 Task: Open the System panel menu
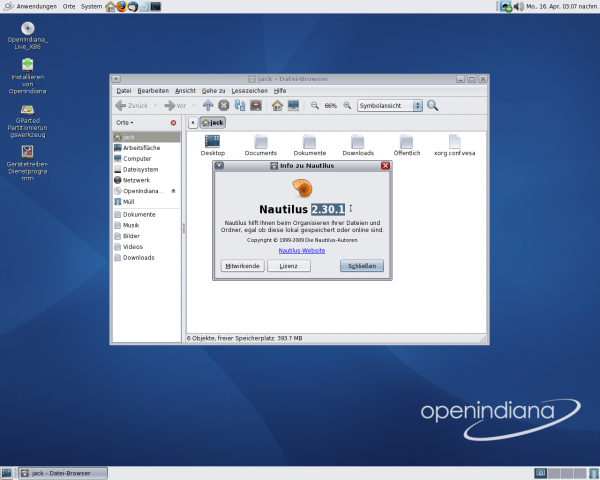point(91,7)
